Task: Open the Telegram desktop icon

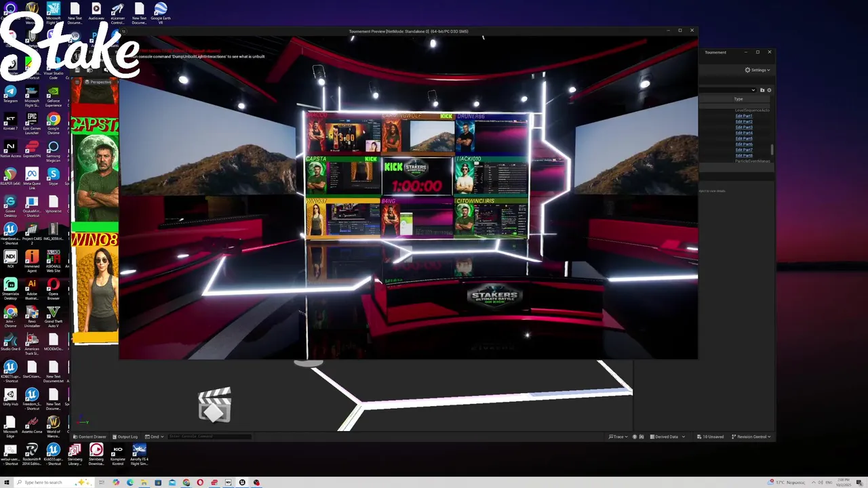Action: 10,94
